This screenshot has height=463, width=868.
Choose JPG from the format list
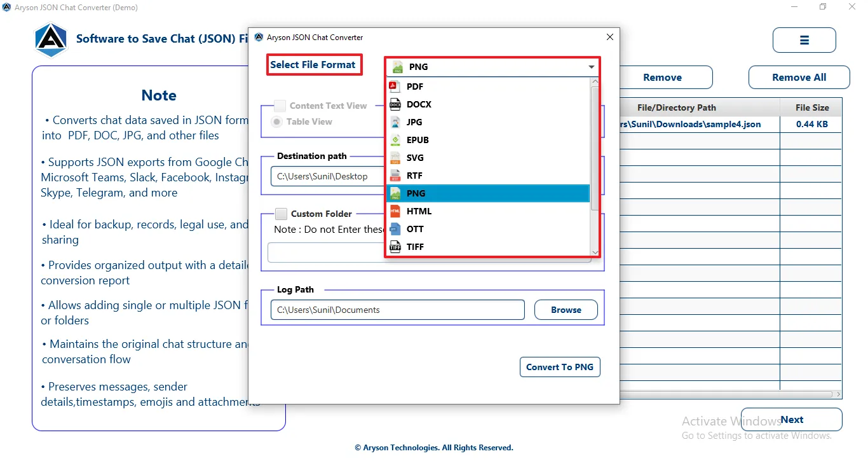point(489,122)
